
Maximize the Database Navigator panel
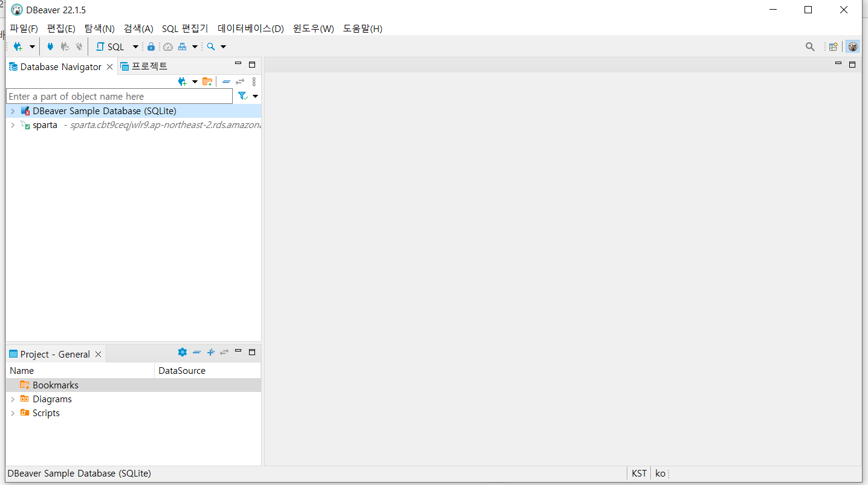click(252, 65)
